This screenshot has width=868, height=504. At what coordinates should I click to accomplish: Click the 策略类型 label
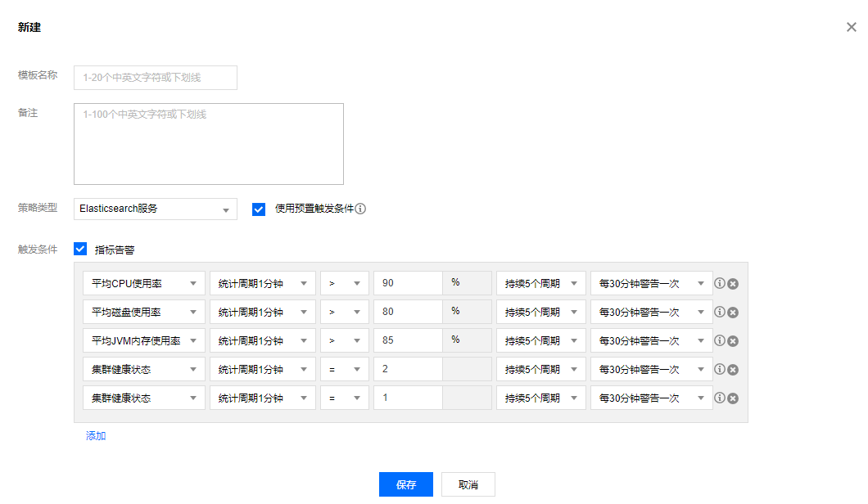tap(38, 208)
